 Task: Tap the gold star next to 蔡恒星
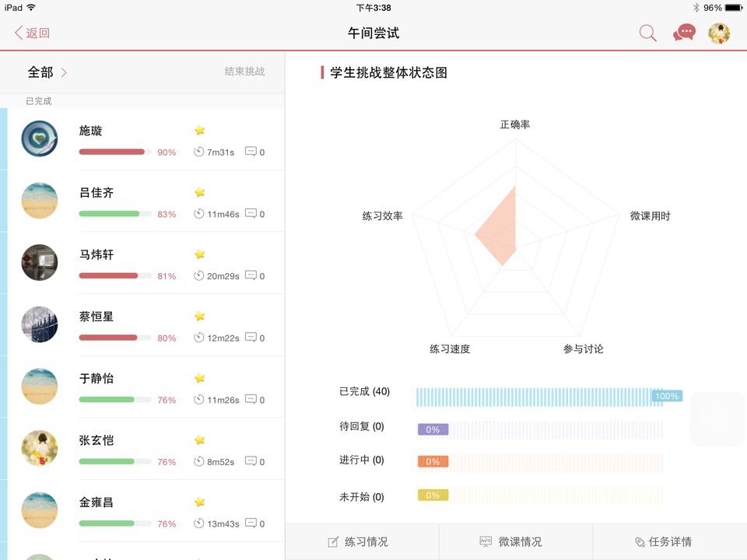point(200,316)
